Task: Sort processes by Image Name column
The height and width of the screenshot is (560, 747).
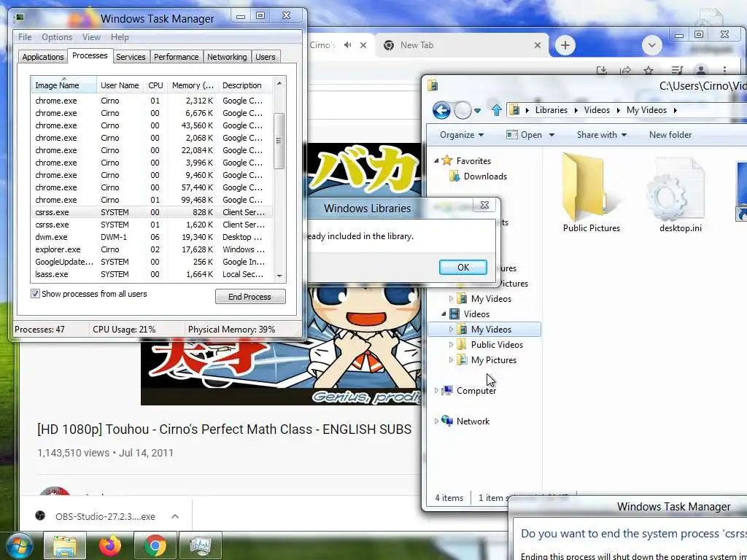Action: pyautogui.click(x=63, y=85)
